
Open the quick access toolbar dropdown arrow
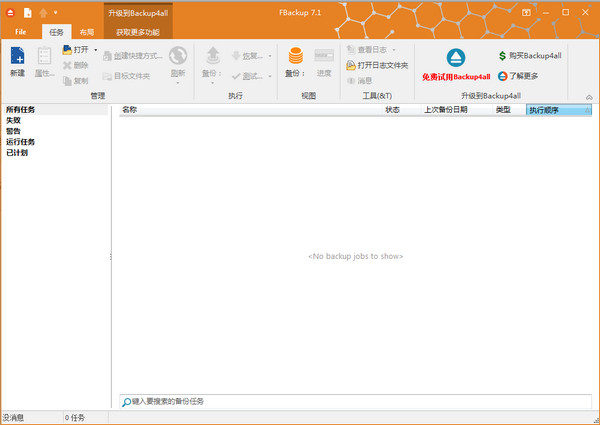55,13
